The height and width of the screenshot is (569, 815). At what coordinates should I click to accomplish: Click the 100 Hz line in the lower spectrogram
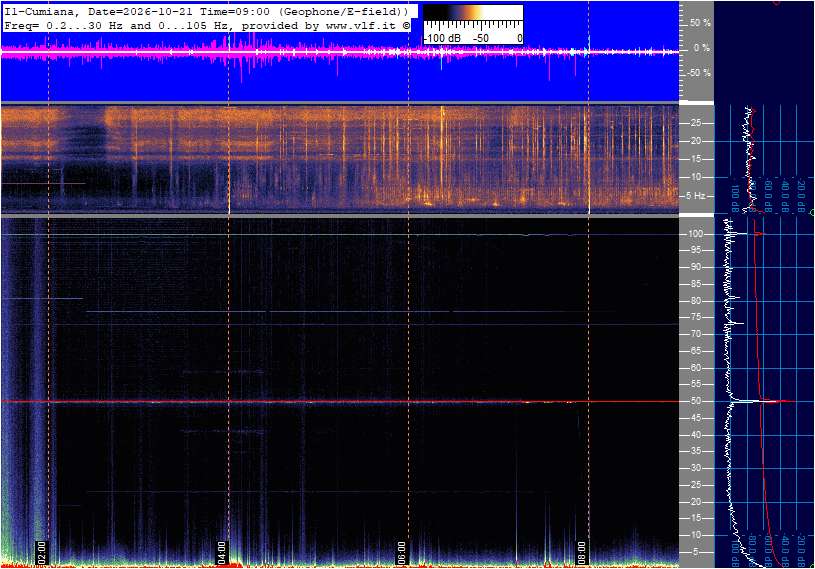340,235
